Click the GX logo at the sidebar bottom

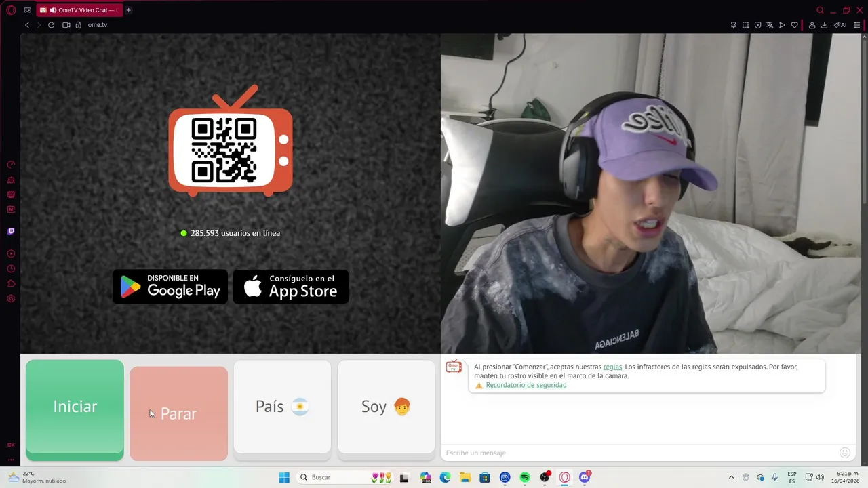(11, 445)
